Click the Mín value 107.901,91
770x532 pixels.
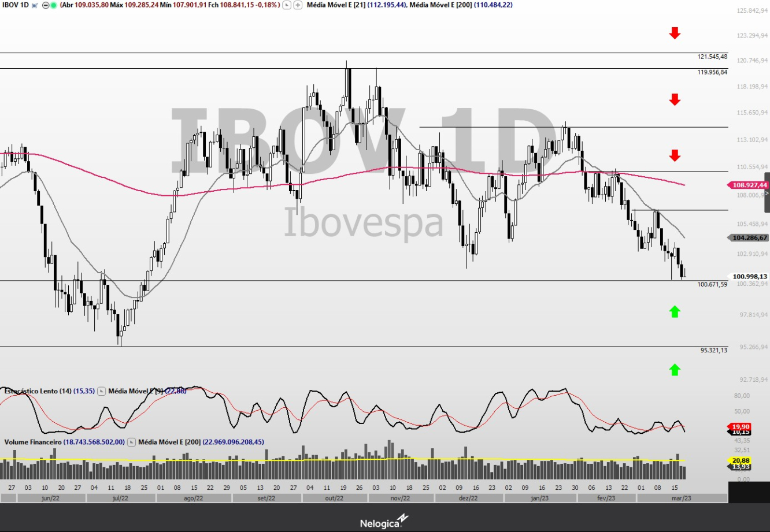tap(190, 5)
